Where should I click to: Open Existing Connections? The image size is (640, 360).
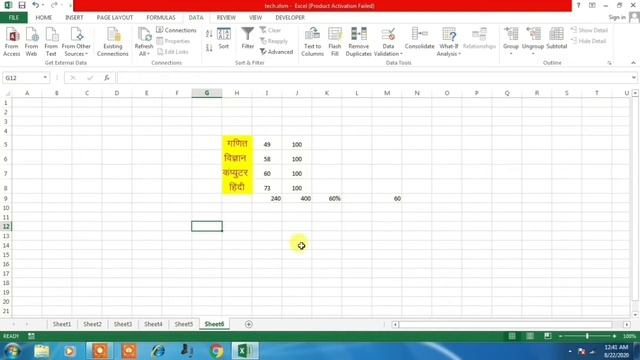pyautogui.click(x=113, y=42)
